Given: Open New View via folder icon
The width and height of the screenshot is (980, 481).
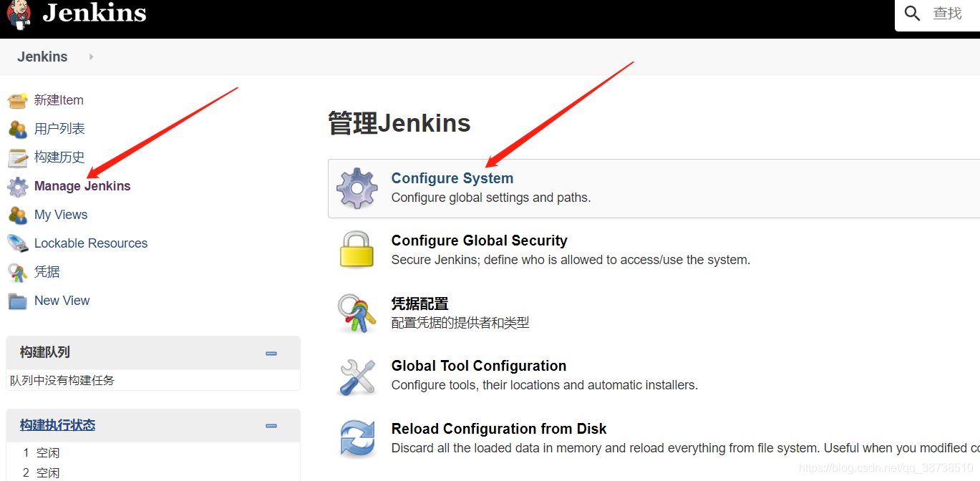Looking at the screenshot, I should coord(18,301).
